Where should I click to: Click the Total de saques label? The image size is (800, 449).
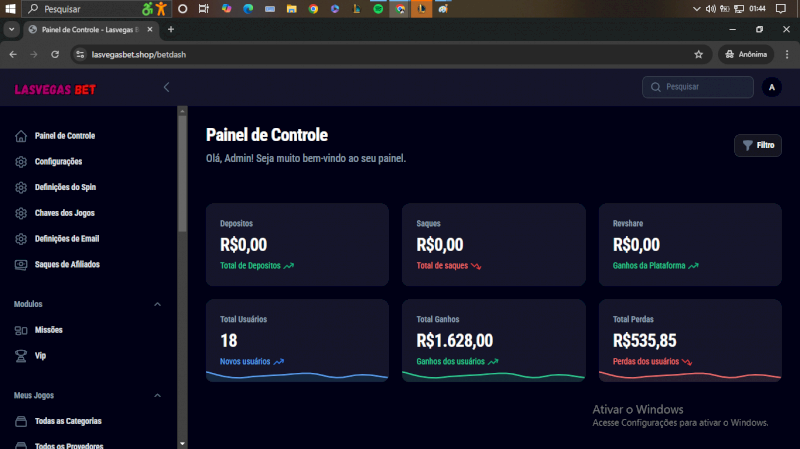coord(442,266)
